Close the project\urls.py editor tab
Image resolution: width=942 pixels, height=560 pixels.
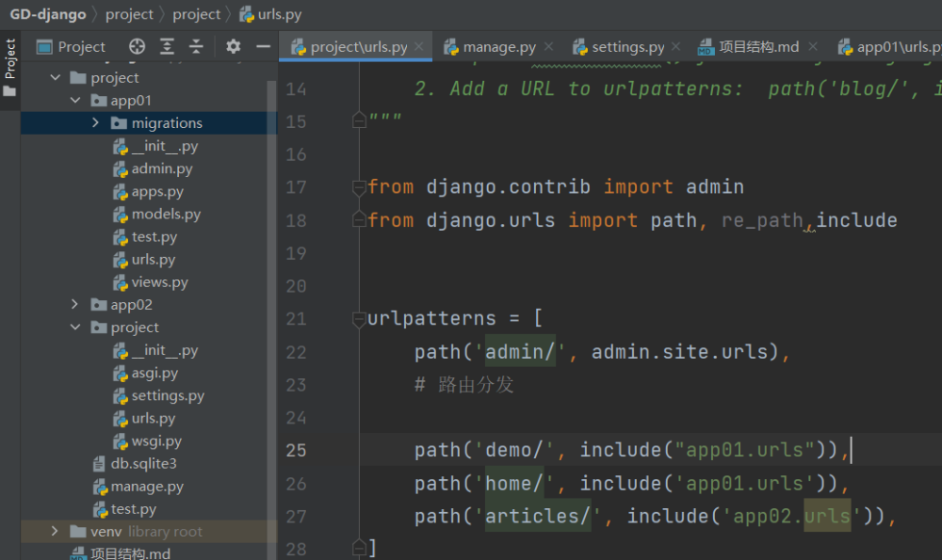[419, 46]
